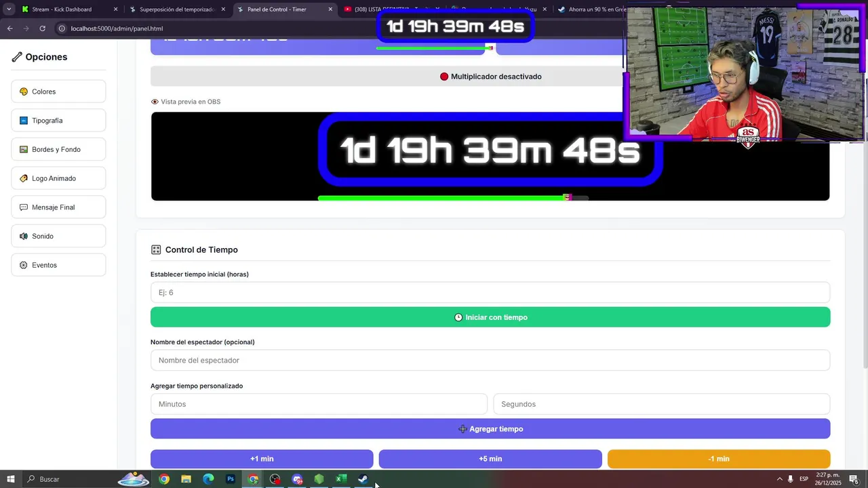Focus the initial hours field 'Ej: 6'

[490, 293]
